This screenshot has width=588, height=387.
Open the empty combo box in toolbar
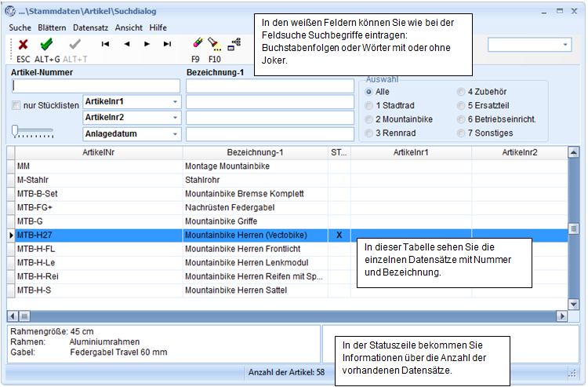565,45
